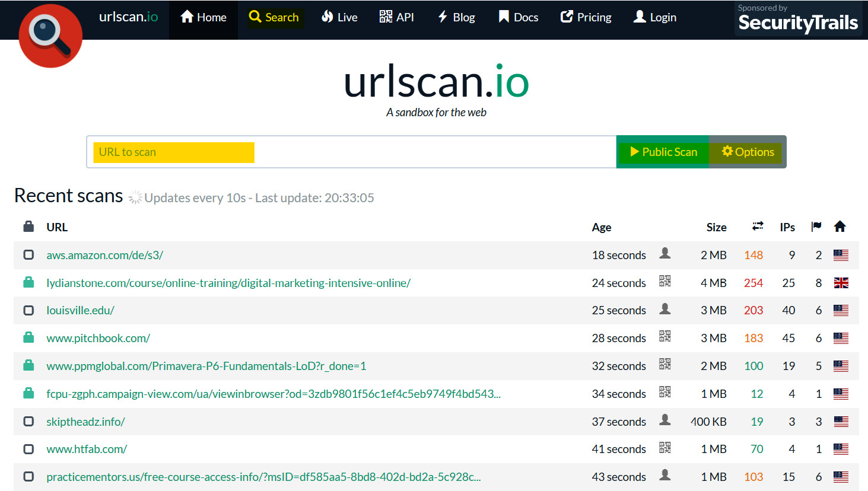Click the open lock icon for aws.amazon.com
The image size is (868, 491).
click(x=28, y=254)
